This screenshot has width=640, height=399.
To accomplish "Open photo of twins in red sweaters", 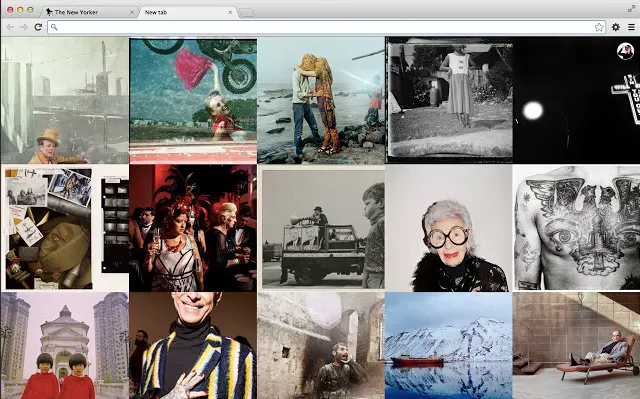I will pyautogui.click(x=64, y=346).
